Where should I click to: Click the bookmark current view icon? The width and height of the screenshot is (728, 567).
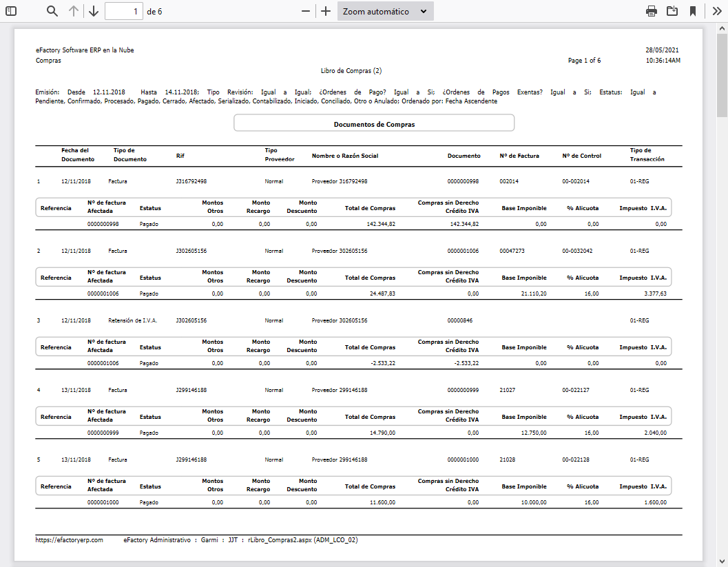(693, 11)
